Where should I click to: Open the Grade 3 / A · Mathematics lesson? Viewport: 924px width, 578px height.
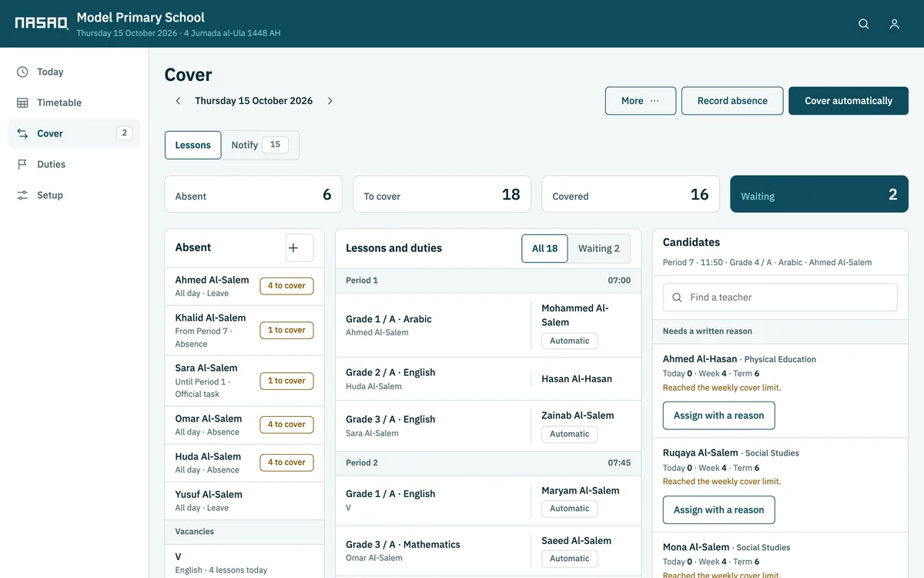pyautogui.click(x=488, y=551)
